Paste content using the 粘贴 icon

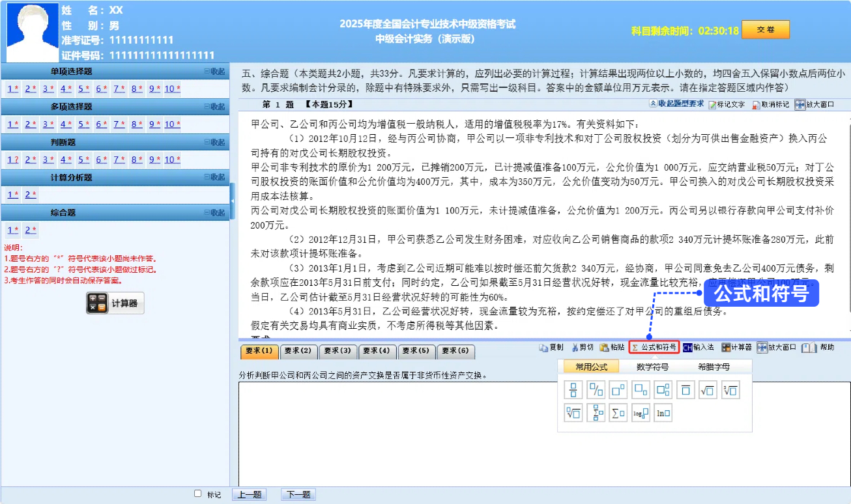pyautogui.click(x=614, y=347)
